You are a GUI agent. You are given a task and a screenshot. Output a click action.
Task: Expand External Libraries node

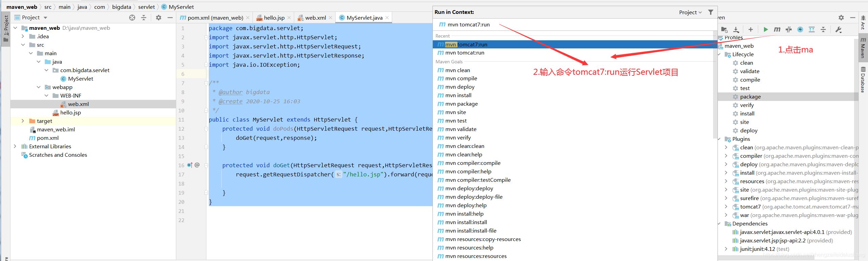click(x=15, y=146)
